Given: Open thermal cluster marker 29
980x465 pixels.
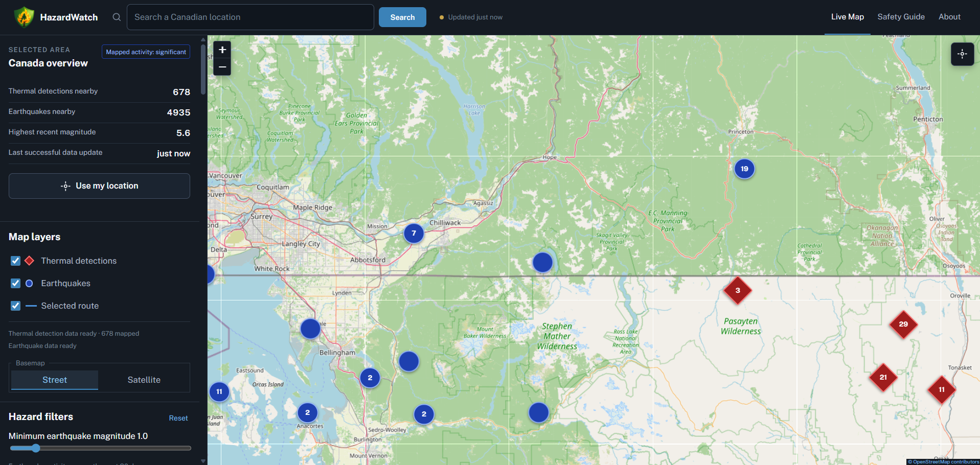Looking at the screenshot, I should pos(903,324).
